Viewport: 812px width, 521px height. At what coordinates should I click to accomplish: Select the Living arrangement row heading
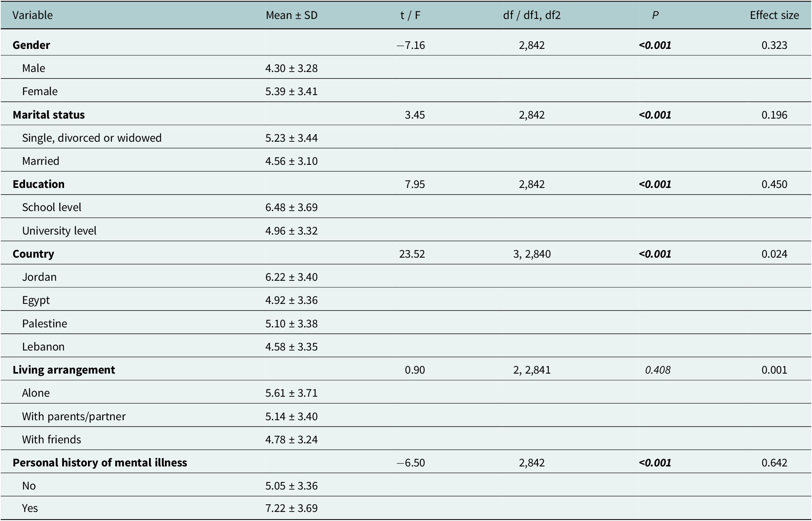(x=64, y=370)
